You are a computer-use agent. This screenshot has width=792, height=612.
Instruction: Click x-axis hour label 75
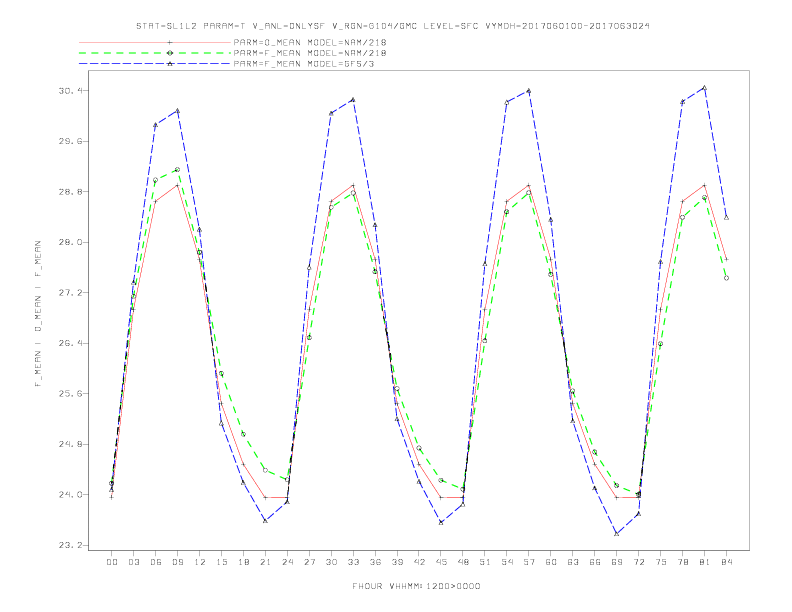(x=661, y=562)
